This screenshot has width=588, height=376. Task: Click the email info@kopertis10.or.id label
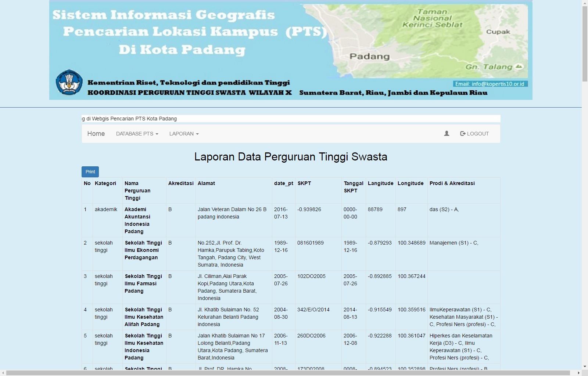pos(490,84)
